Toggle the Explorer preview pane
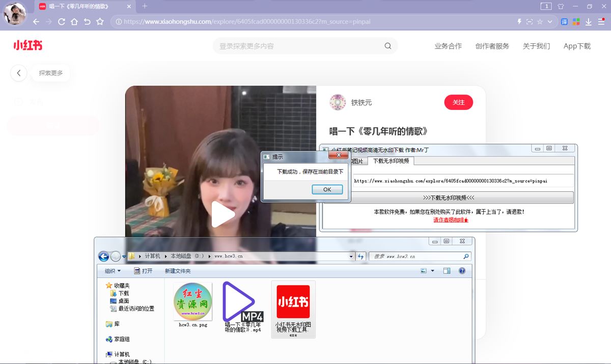This screenshot has height=364, width=611. pyautogui.click(x=447, y=271)
